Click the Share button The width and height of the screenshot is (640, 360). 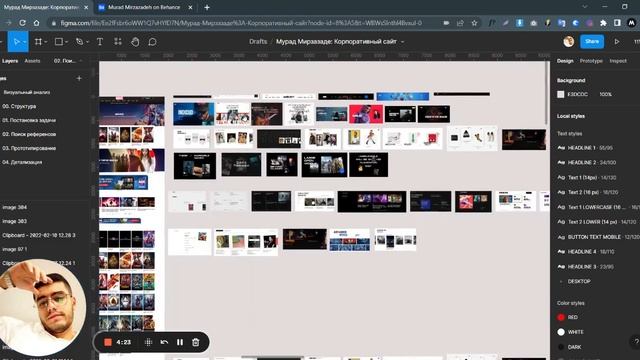(x=592, y=41)
